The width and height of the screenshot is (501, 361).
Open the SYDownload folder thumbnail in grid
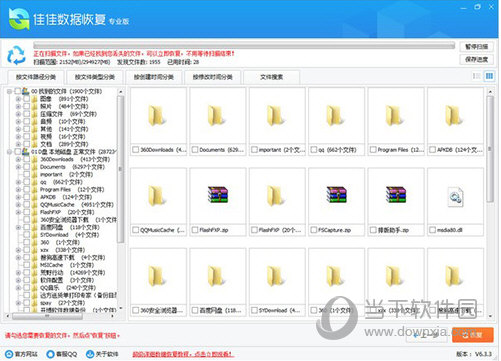point(276,276)
